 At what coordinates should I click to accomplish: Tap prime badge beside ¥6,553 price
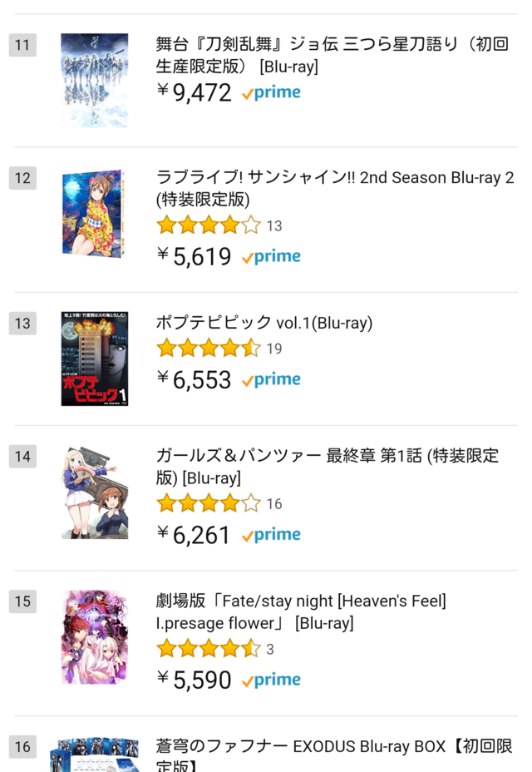(271, 379)
